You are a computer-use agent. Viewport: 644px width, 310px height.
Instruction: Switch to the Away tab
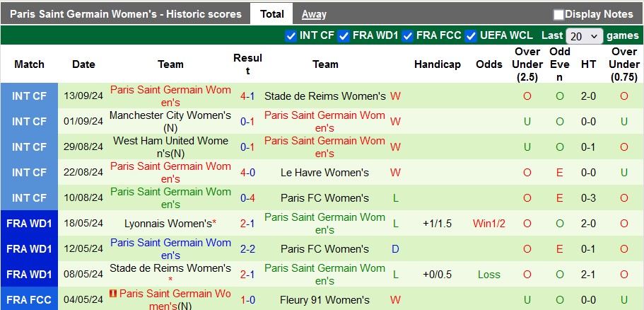coord(314,13)
